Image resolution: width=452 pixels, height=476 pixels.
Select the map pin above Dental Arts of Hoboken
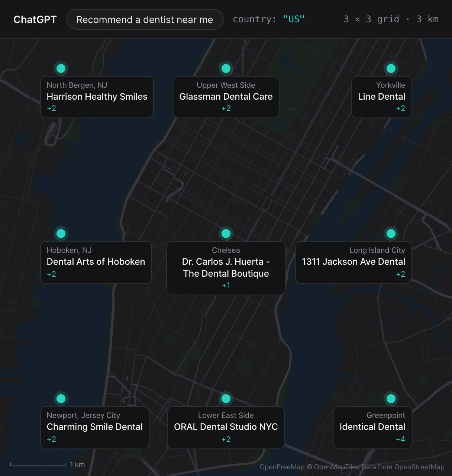tap(61, 234)
